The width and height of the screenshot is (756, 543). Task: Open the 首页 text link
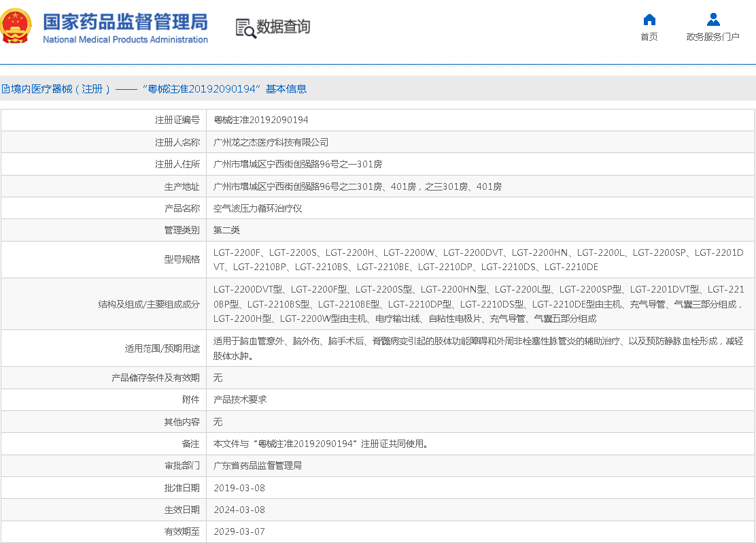click(649, 37)
